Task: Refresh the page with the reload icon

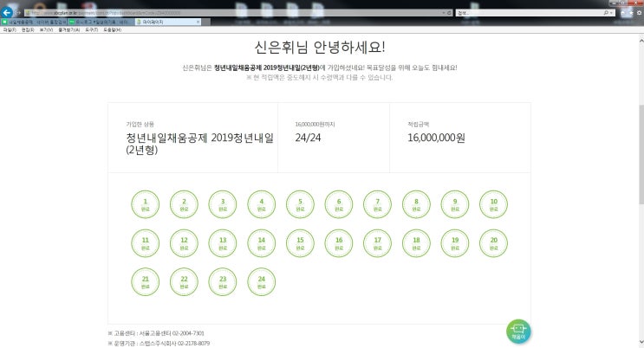Action: (x=449, y=13)
